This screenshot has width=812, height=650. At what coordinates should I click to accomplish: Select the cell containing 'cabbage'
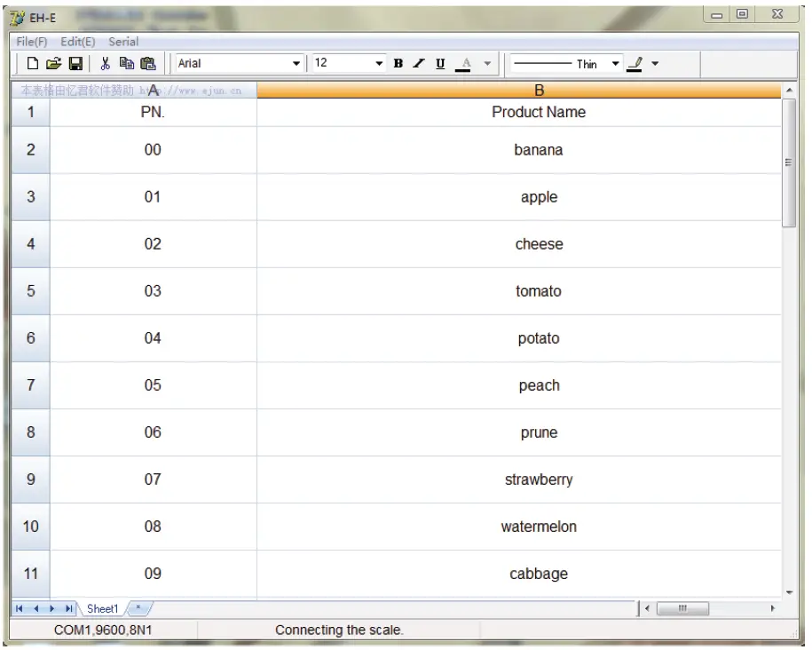[x=519, y=574]
